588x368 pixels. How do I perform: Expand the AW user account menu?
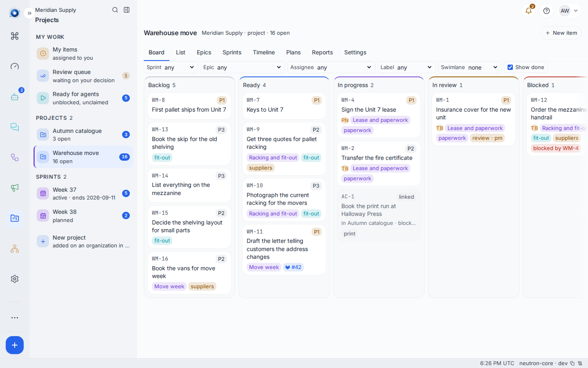click(x=570, y=11)
